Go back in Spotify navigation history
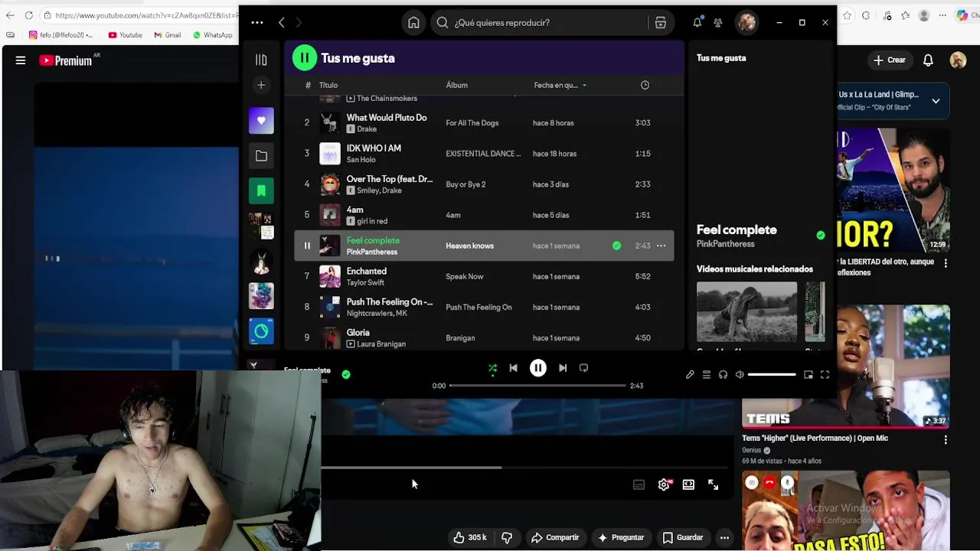Viewport: 980px width, 551px height. point(281,23)
